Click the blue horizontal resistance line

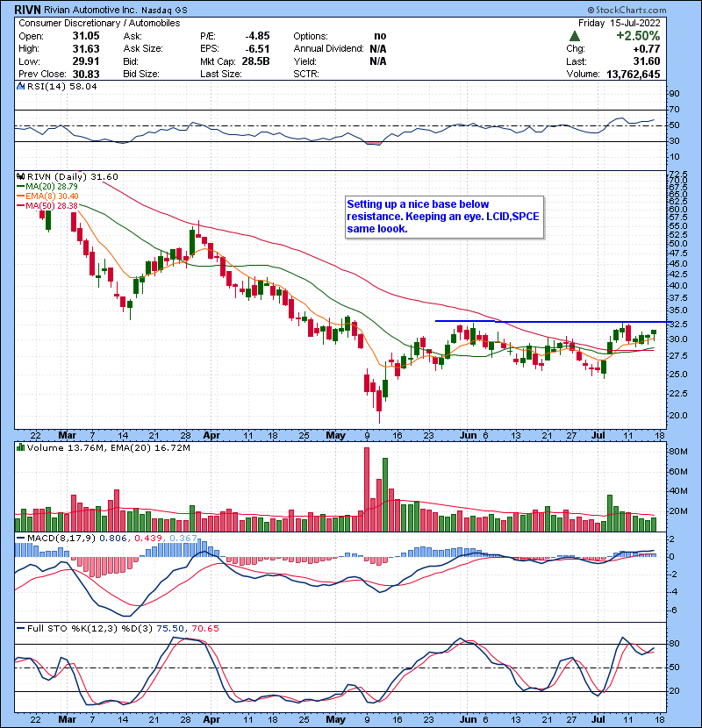[554, 321]
